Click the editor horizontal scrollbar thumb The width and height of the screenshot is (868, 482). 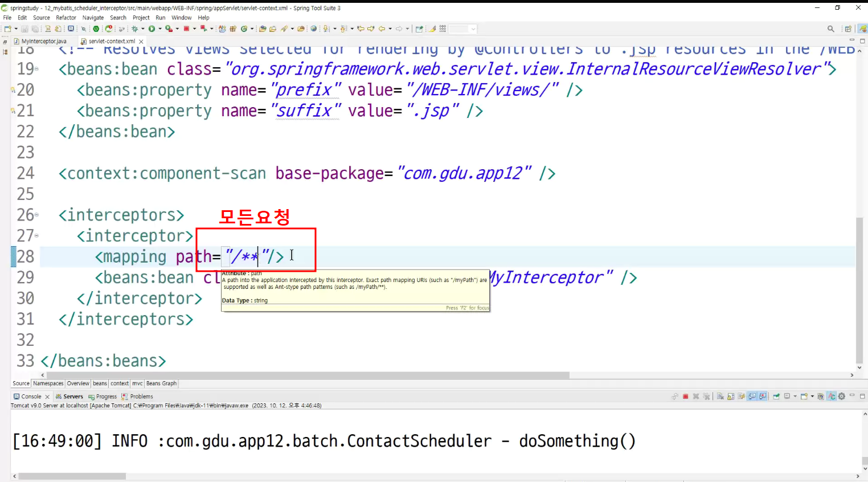[x=308, y=375]
